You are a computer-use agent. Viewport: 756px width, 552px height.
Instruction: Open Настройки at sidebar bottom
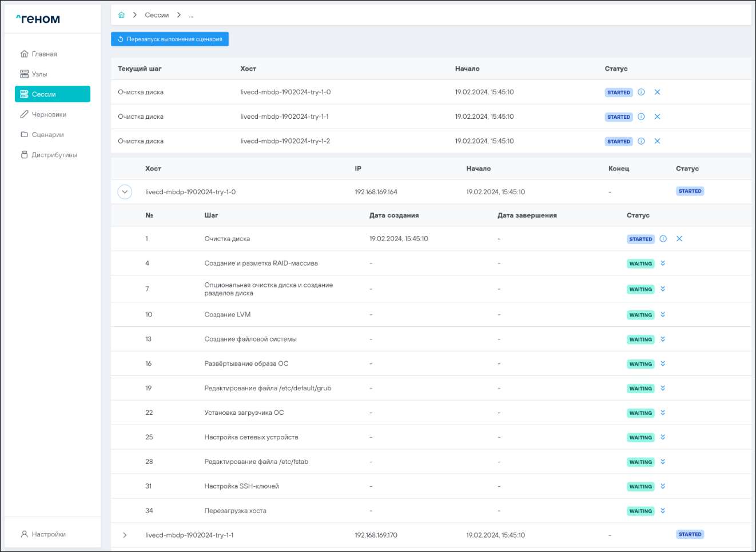pyautogui.click(x=49, y=534)
